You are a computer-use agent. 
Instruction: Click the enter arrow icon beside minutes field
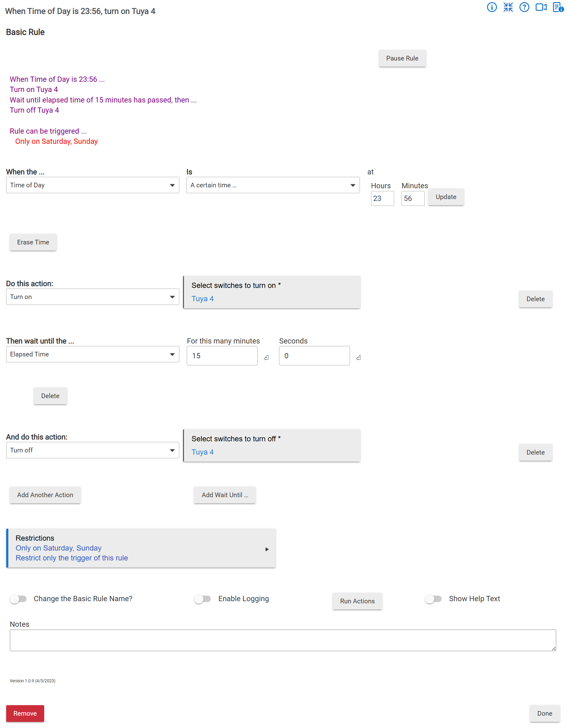click(x=266, y=358)
